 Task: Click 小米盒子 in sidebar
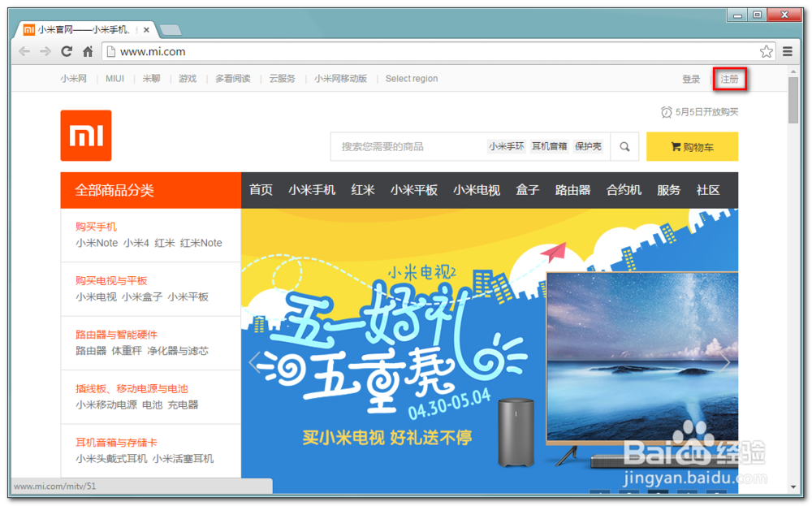pos(142,296)
